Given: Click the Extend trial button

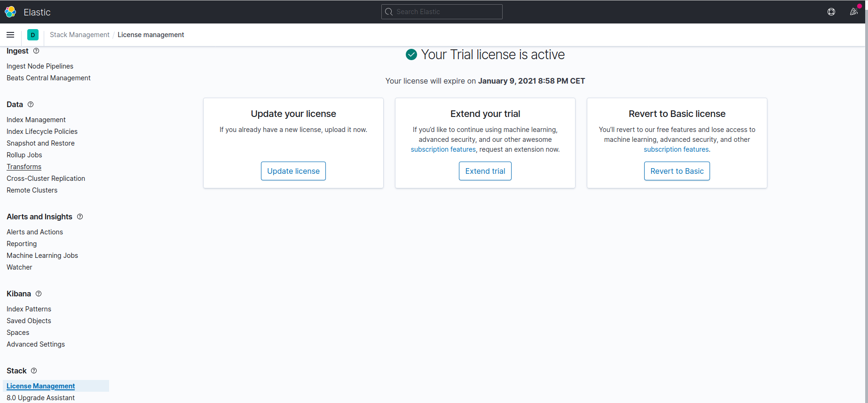Looking at the screenshot, I should pos(485,171).
